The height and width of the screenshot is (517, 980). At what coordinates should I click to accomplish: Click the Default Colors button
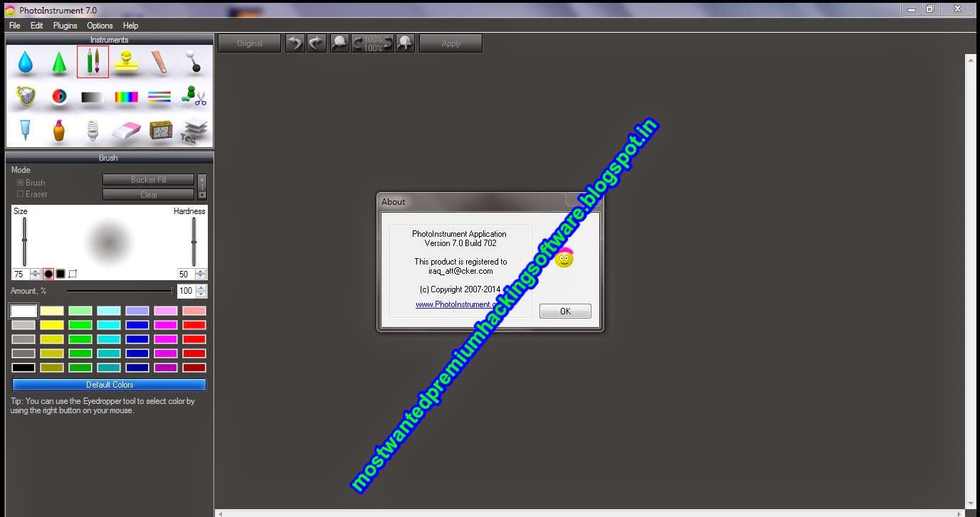(x=110, y=385)
